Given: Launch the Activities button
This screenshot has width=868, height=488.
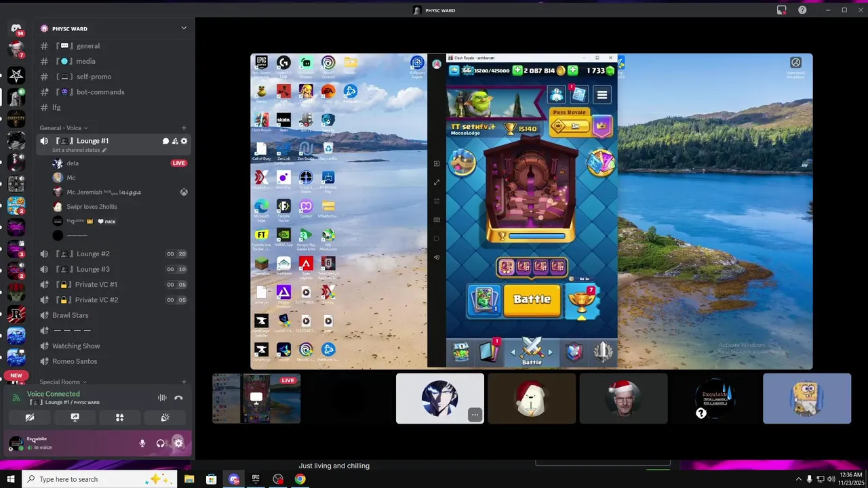Looking at the screenshot, I should click(120, 418).
